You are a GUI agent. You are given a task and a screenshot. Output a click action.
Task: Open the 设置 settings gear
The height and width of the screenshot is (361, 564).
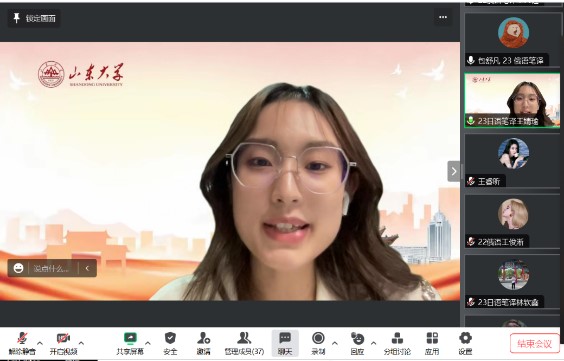tap(465, 343)
